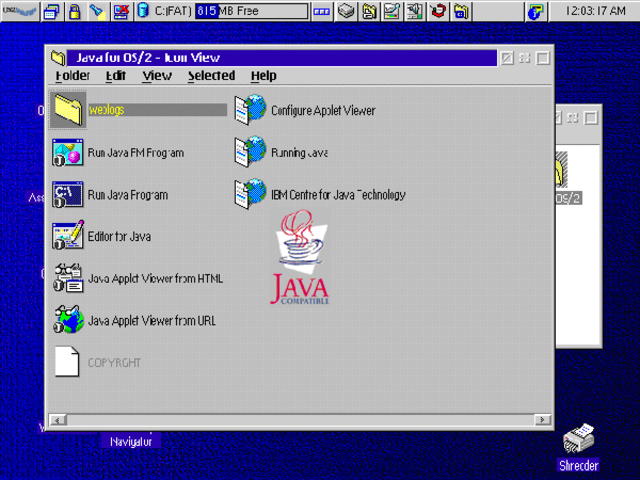The height and width of the screenshot is (480, 640).
Task: Click 'Java Applet Viewer from HTML' label
Action: pos(156,279)
